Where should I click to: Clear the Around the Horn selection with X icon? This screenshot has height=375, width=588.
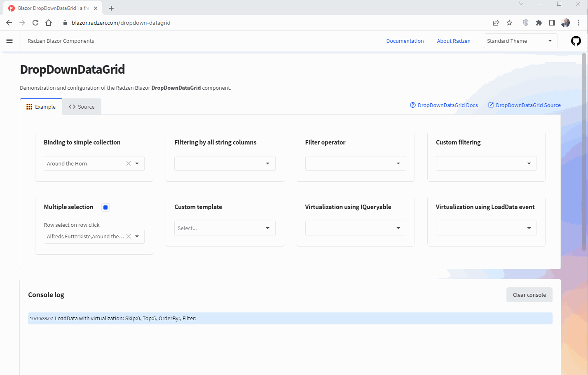128,163
